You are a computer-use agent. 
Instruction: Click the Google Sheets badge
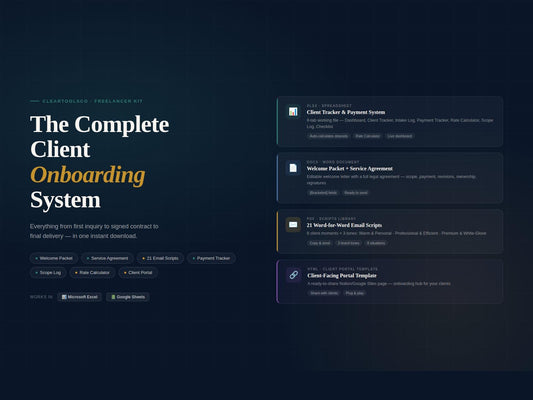pos(128,297)
